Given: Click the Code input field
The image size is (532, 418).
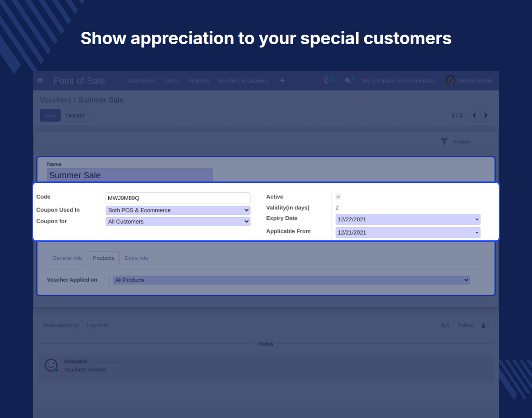Looking at the screenshot, I should pyautogui.click(x=178, y=198).
